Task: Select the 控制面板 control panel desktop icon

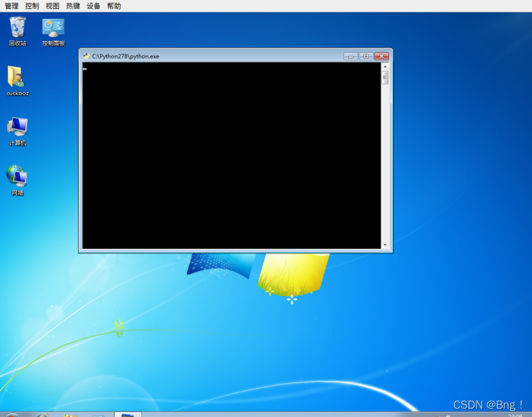Action: click(53, 31)
